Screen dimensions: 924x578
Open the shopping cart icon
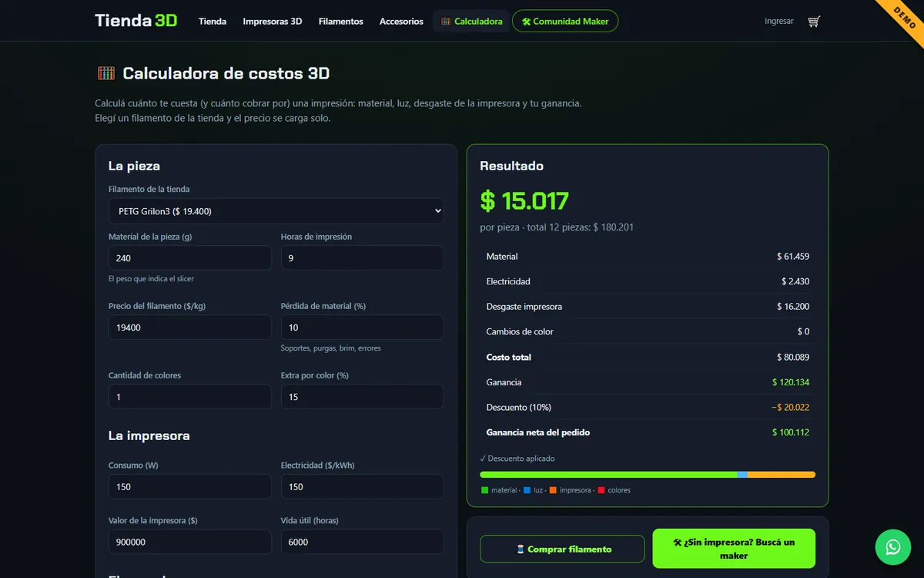[814, 22]
